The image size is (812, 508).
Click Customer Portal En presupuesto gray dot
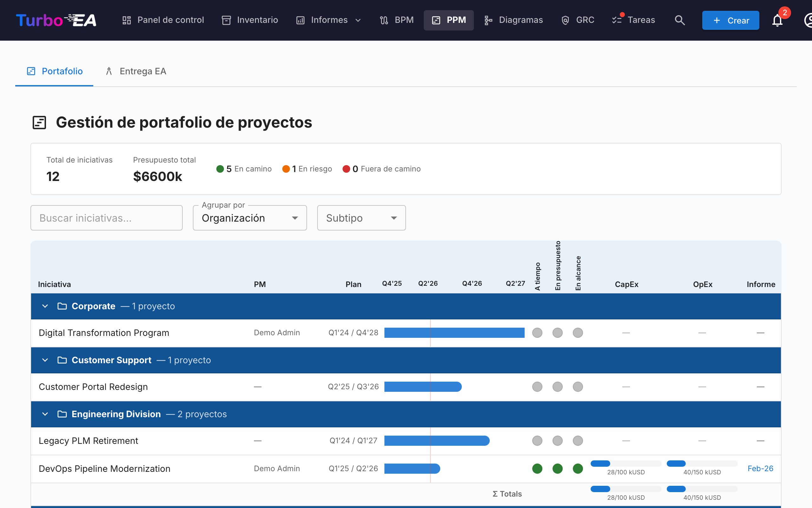coord(557,387)
